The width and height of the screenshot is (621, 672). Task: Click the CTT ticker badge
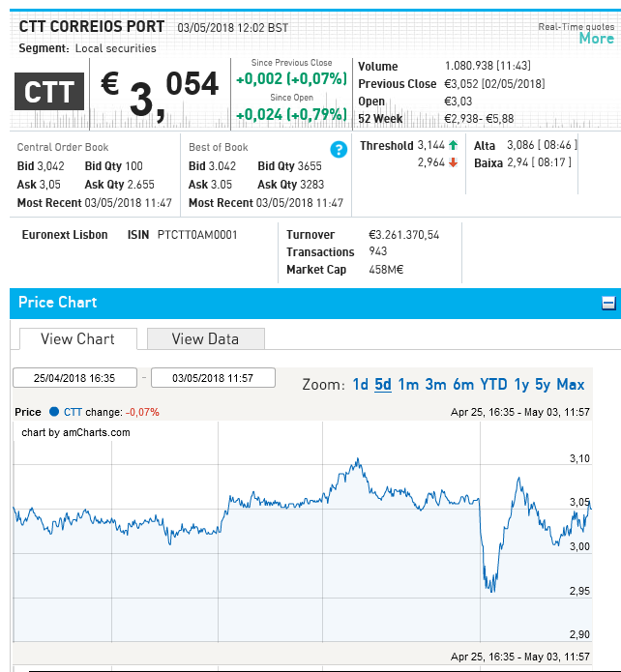pyautogui.click(x=49, y=93)
